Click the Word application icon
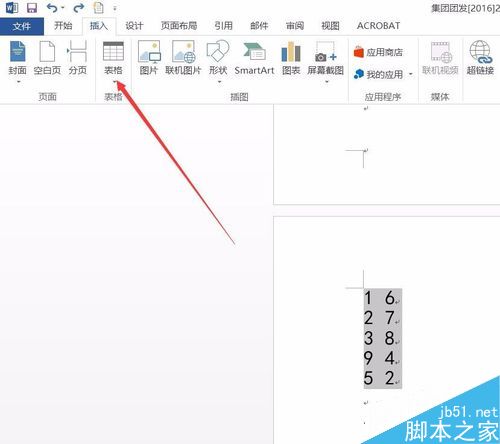Image resolution: width=500 pixels, height=444 pixels. [x=12, y=8]
